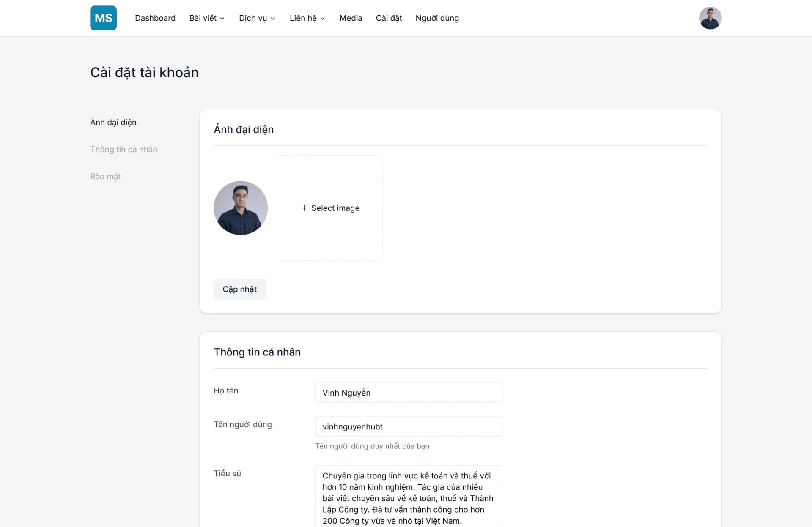Click the plus icon in Select image box
812x527 pixels.
coord(304,208)
